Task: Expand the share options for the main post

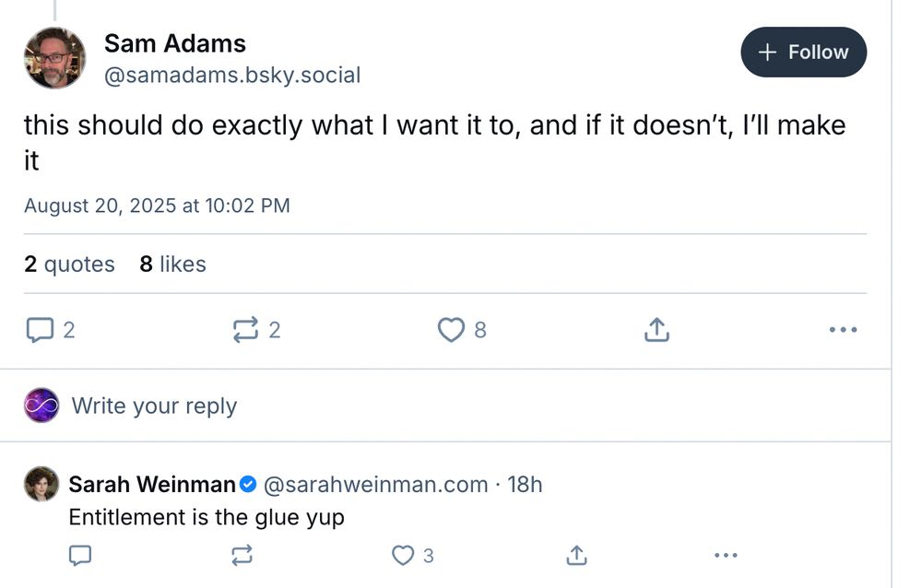Action: 656,329
